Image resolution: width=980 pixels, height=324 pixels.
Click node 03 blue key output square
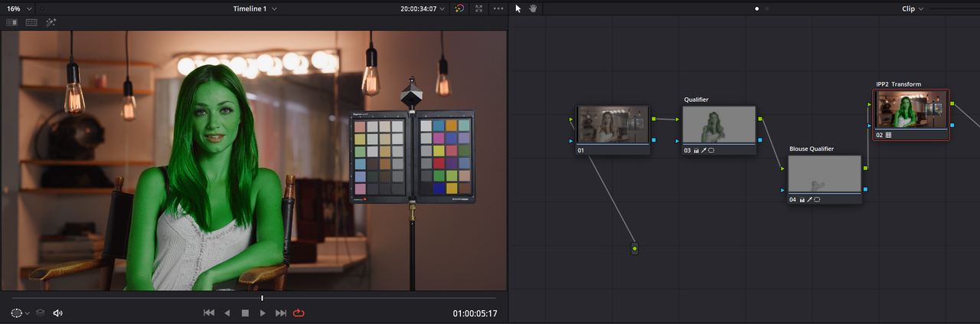pyautogui.click(x=759, y=140)
